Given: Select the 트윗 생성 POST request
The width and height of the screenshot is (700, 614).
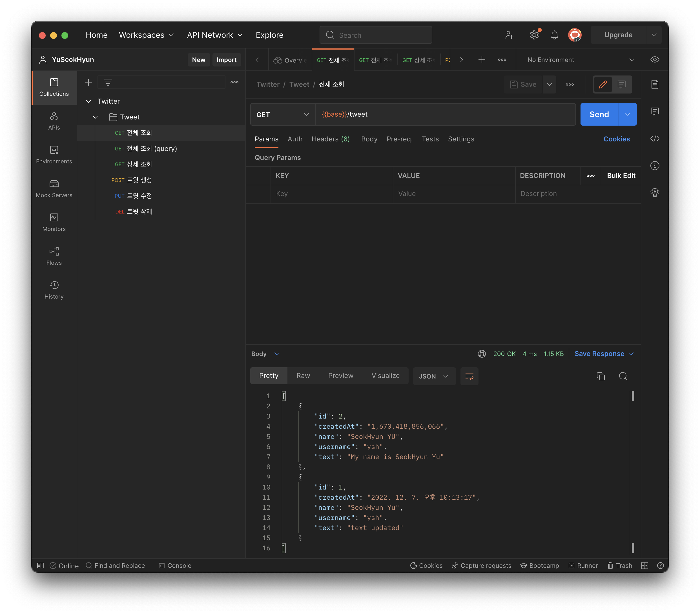Looking at the screenshot, I should pos(161,180).
